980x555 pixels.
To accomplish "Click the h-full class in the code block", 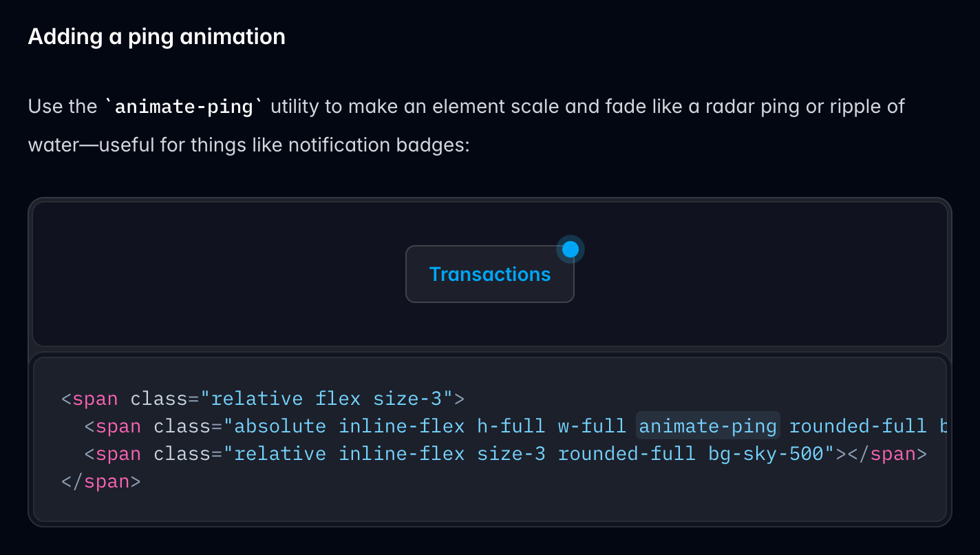I will coord(511,426).
